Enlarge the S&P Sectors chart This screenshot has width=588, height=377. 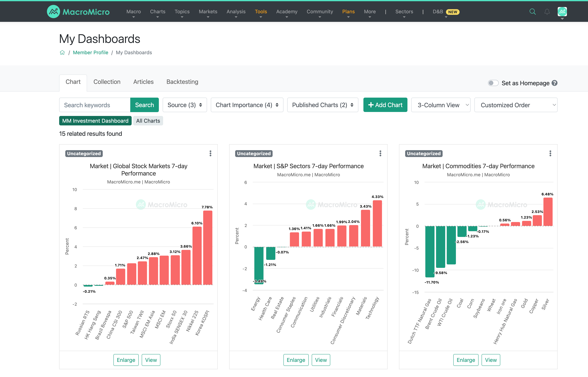tap(296, 360)
